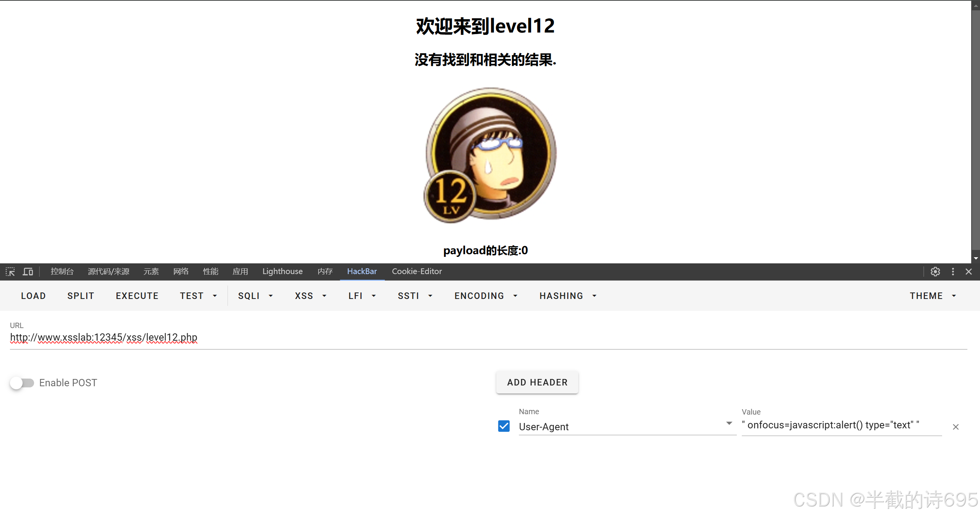Open the XSS payload dropdown
Image resolution: width=980 pixels, height=516 pixels.
tap(311, 296)
